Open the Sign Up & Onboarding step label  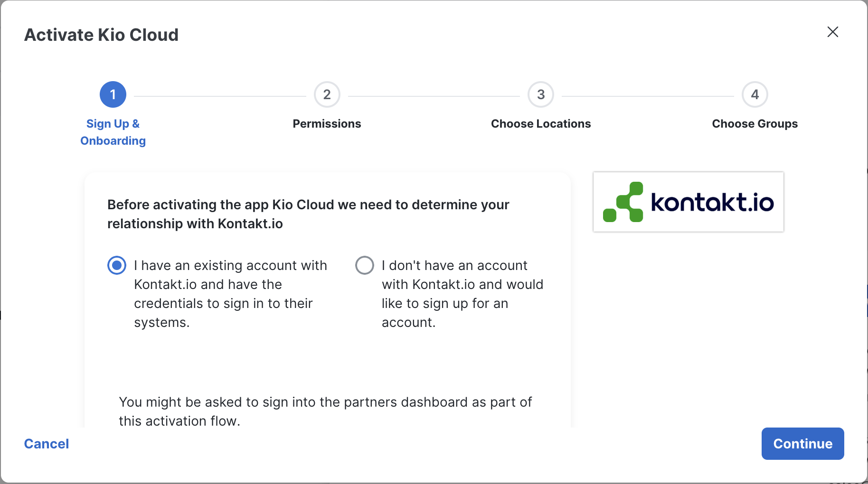tap(113, 132)
